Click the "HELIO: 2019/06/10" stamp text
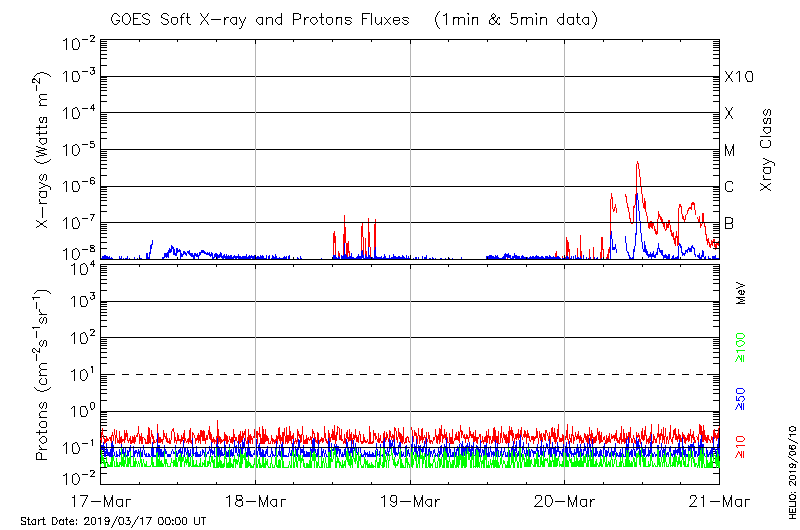This screenshot has height=530, width=800. coord(792,472)
